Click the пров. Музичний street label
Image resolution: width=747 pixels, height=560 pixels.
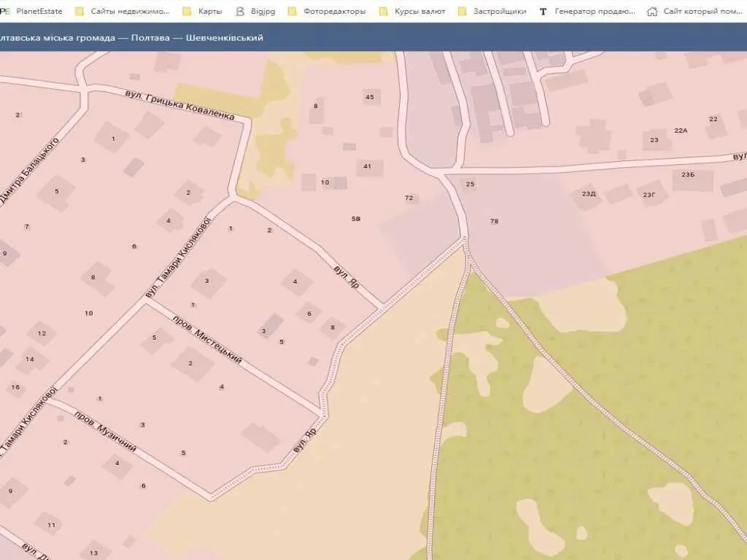[106, 430]
